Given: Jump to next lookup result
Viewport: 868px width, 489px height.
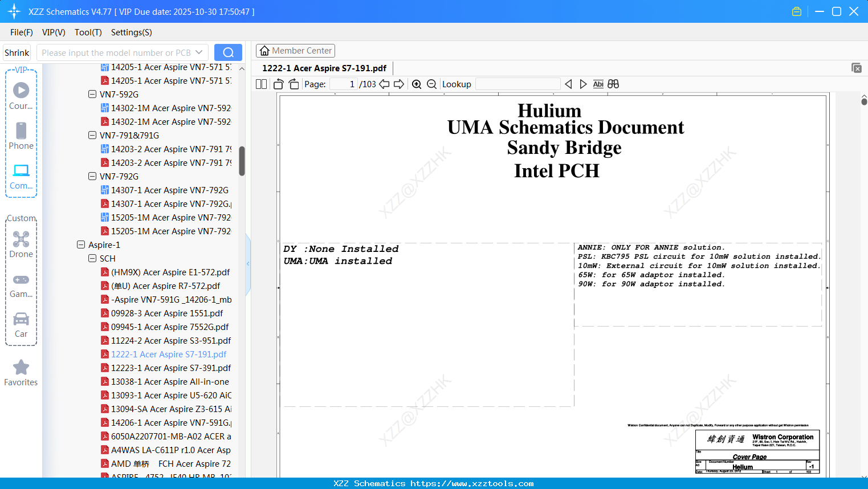Looking at the screenshot, I should pos(583,84).
